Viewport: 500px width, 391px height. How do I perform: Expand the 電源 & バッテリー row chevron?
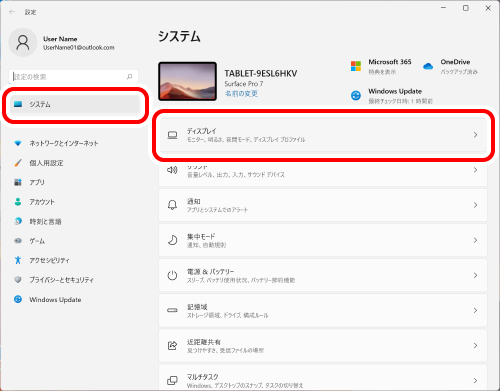click(x=475, y=275)
